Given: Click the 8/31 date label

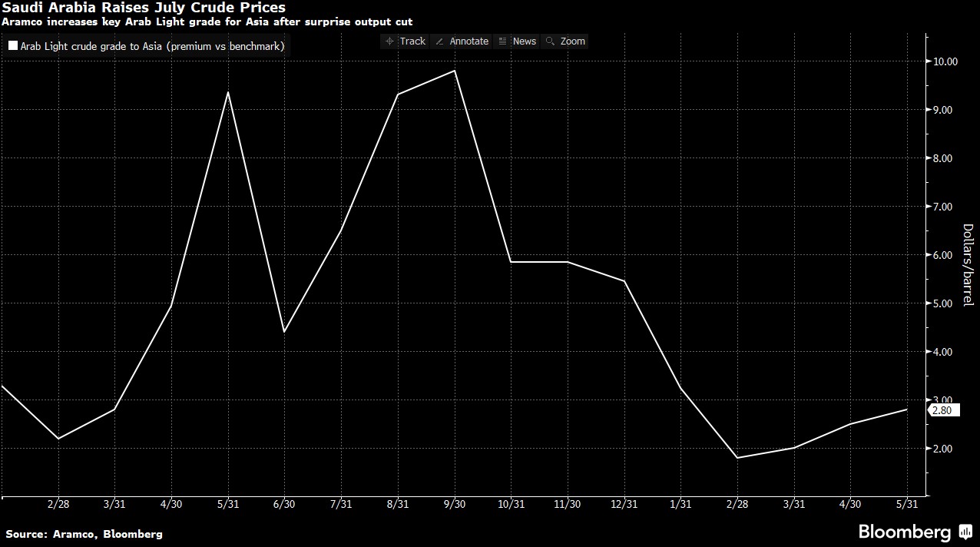Looking at the screenshot, I should click(x=398, y=504).
